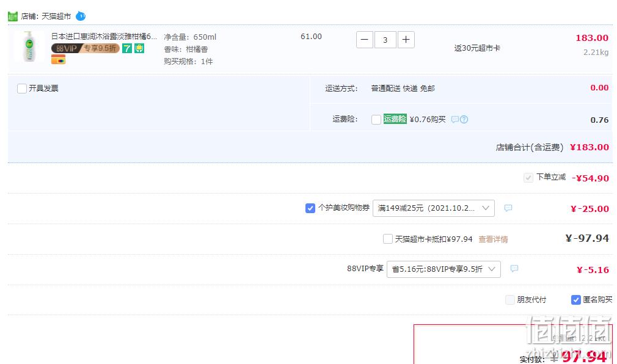Click the 天猫超市 store name
Image resolution: width=617 pixels, height=364 pixels.
coord(56,16)
